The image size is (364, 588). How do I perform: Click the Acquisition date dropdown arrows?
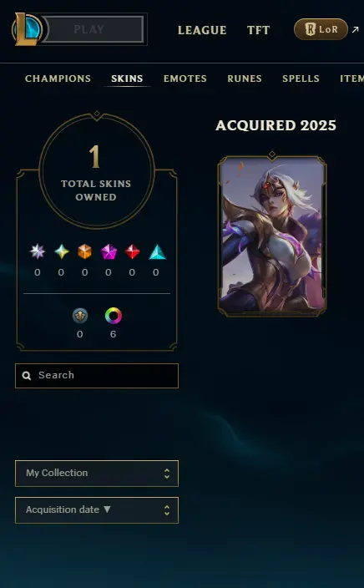(x=167, y=510)
